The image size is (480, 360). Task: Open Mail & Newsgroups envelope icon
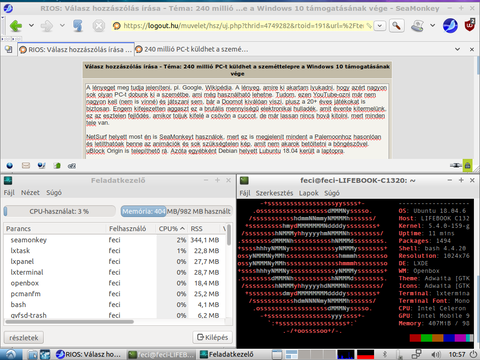pos(26,165)
